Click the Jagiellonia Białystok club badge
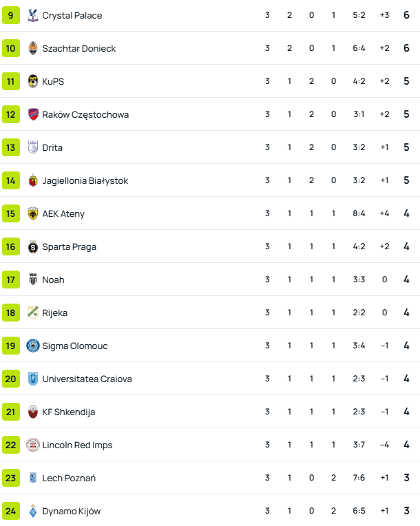Screen dimensions: 420x526 click(33, 180)
